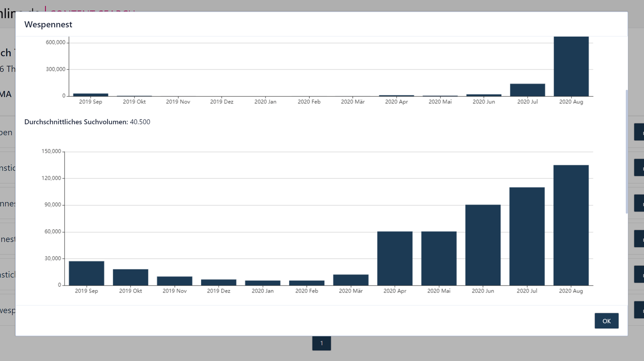
Task: Click the 2020 Jan bar in lower chart
Action: point(263,283)
